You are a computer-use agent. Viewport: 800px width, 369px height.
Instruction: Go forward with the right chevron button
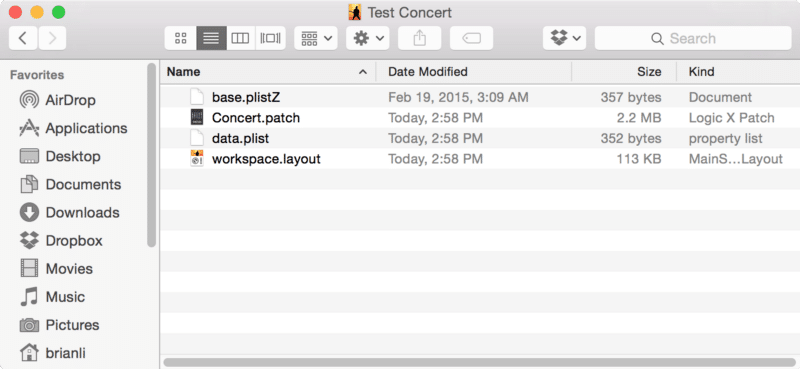(52, 38)
